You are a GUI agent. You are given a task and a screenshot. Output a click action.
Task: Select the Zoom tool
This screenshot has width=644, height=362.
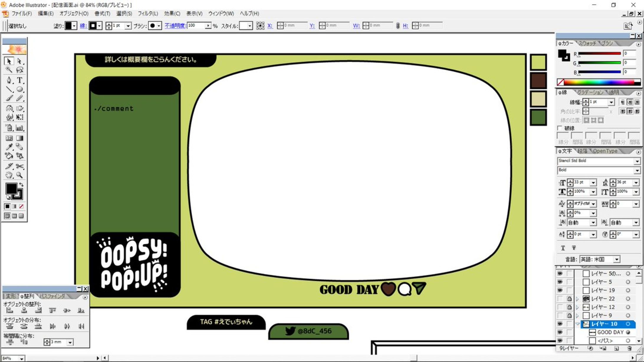[x=19, y=175]
